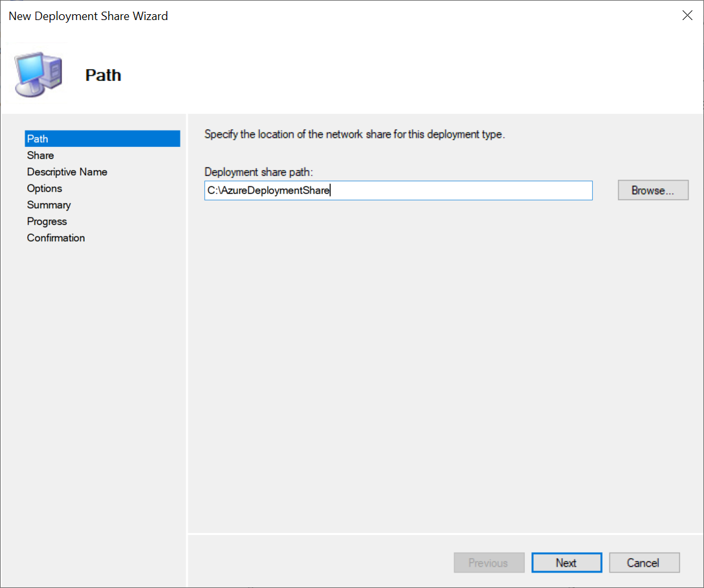
Task: Cancel the deployment share wizard
Action: click(x=644, y=563)
